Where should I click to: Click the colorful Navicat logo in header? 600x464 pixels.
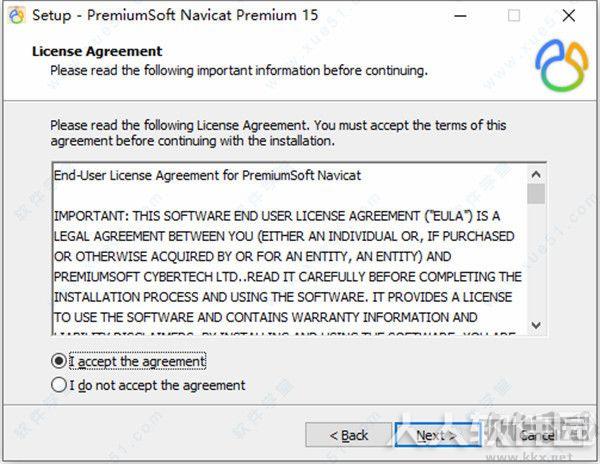(x=561, y=65)
